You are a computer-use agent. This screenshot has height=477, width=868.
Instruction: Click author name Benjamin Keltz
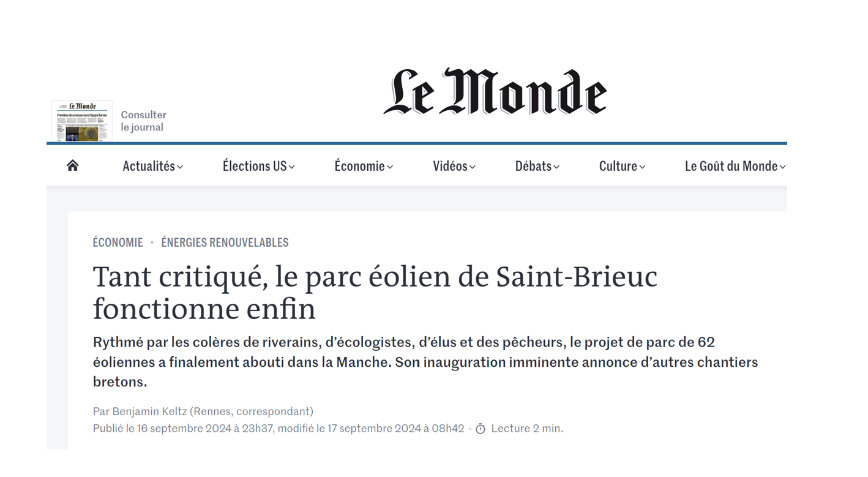[x=149, y=411]
